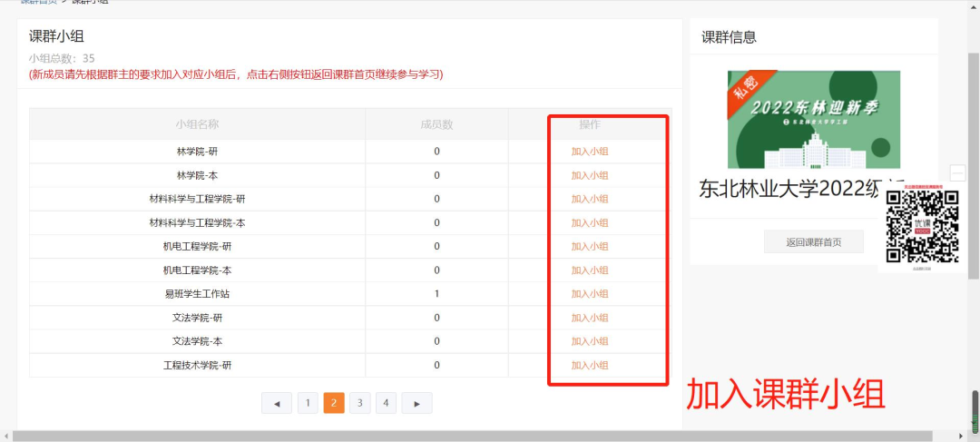The height and width of the screenshot is (442, 980).
Task: Collapse the floating QR code widget
Action: (x=957, y=173)
